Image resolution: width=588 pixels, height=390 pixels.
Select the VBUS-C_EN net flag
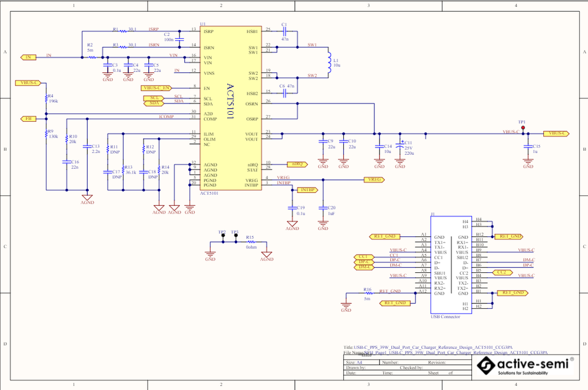point(156,86)
